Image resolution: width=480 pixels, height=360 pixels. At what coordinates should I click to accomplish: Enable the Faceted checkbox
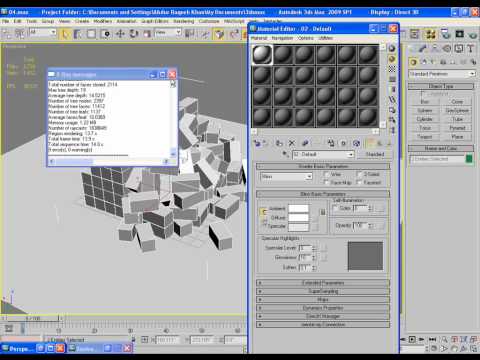click(359, 182)
